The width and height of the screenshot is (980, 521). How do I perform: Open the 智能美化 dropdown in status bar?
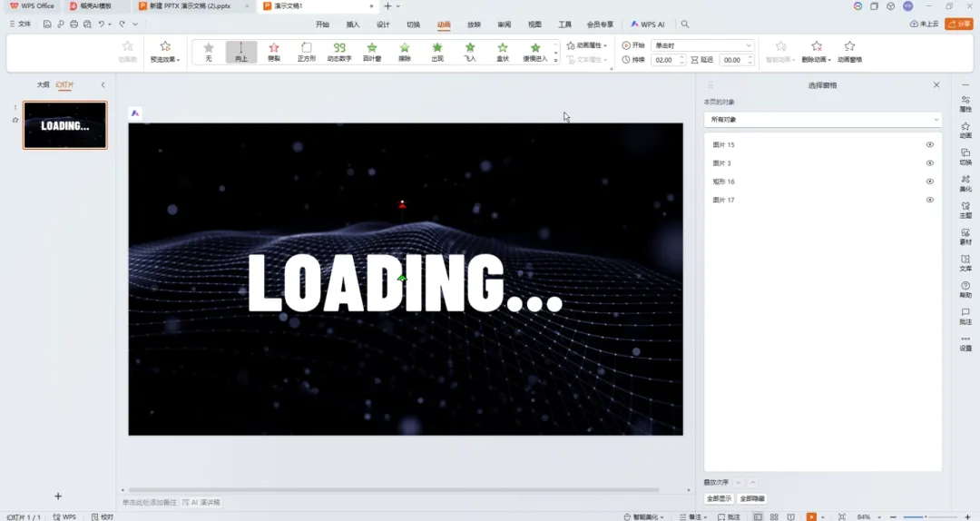tap(643, 516)
